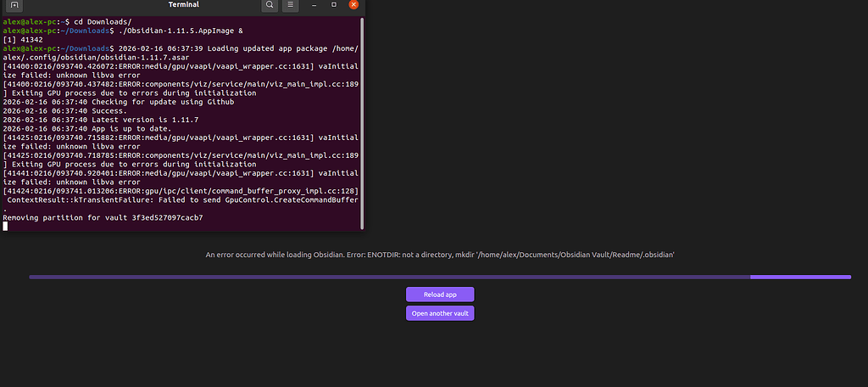Click the "[1] 41342" job line
Image resolution: width=868 pixels, height=387 pixels.
point(23,39)
